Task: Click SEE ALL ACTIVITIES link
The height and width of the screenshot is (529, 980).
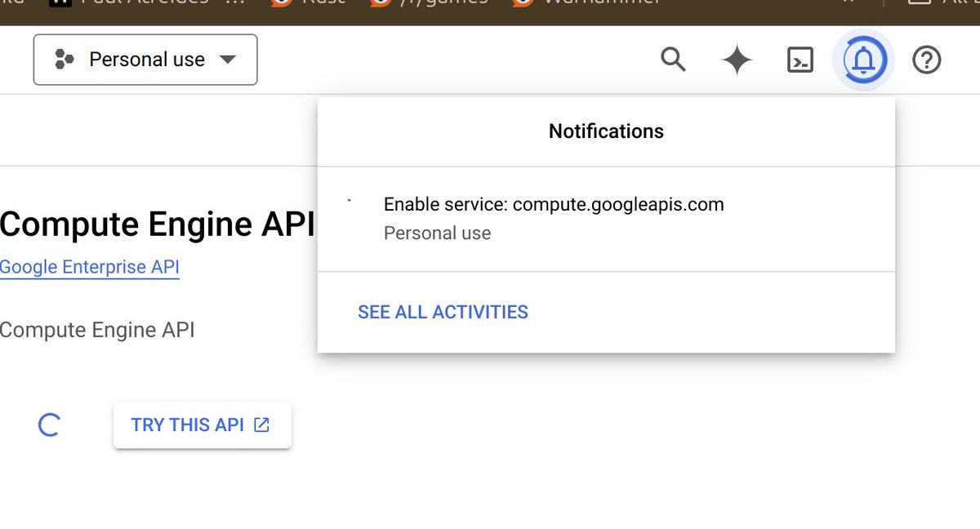Action: [x=443, y=312]
